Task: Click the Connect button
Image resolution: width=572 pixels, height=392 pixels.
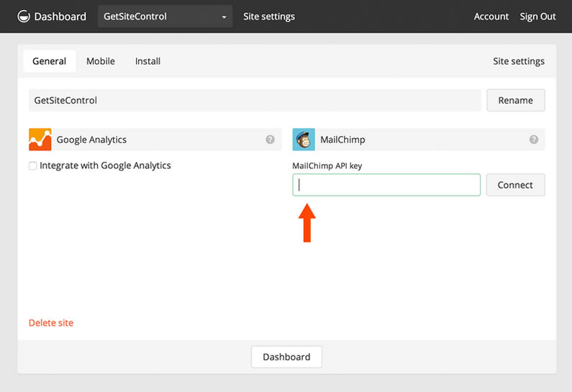Action: pyautogui.click(x=515, y=185)
